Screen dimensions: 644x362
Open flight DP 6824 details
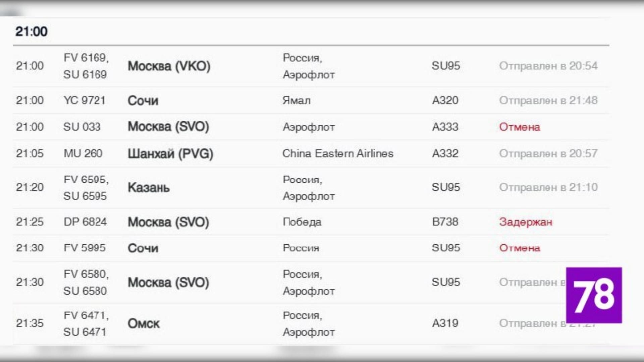pos(85,222)
